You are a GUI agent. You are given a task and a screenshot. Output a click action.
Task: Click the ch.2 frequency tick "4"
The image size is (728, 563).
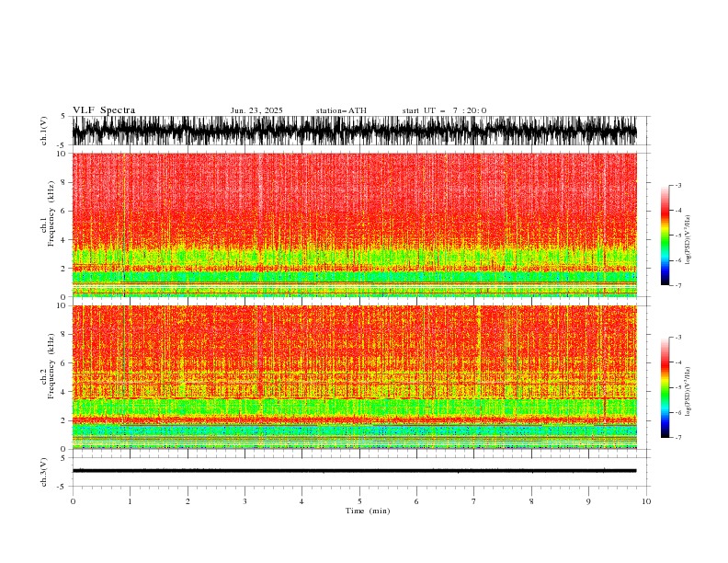pos(64,392)
